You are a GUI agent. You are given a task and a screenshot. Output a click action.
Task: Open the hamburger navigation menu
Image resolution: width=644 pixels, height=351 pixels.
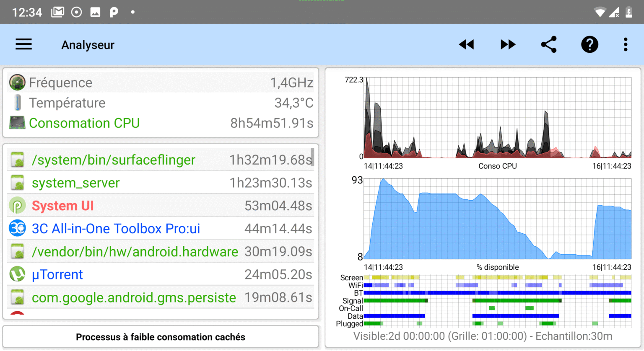coord(23,44)
